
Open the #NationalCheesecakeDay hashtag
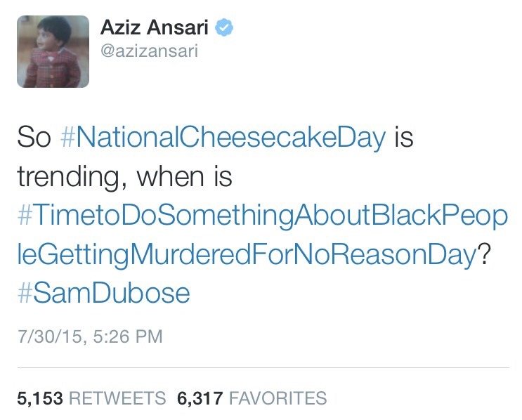tap(223, 137)
